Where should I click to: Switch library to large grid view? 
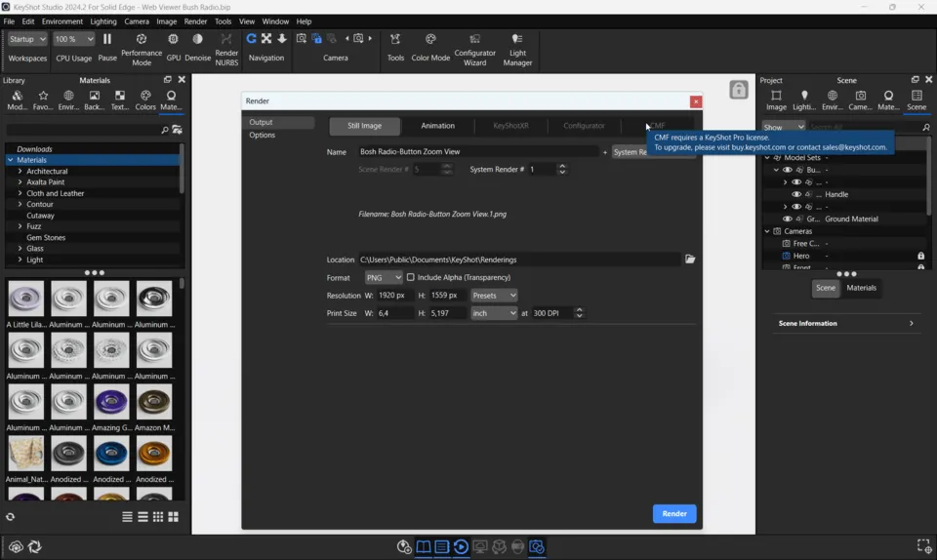pos(174,517)
